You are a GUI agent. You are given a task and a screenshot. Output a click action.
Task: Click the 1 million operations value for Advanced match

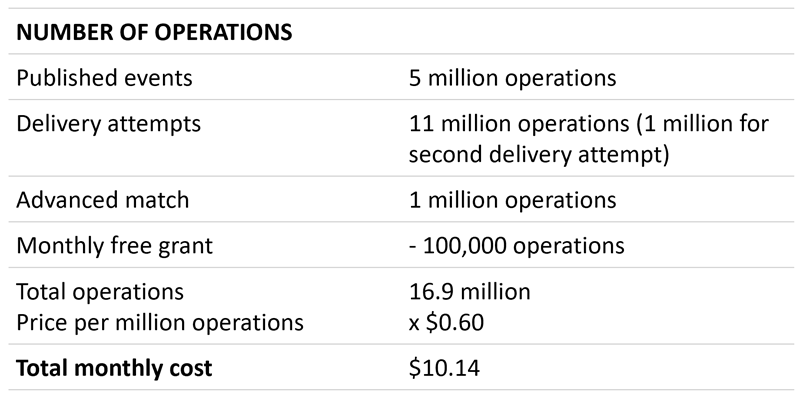point(513,199)
